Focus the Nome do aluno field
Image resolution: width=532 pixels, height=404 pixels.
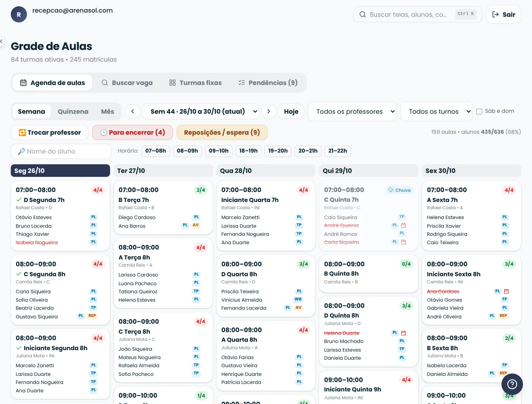61,151
